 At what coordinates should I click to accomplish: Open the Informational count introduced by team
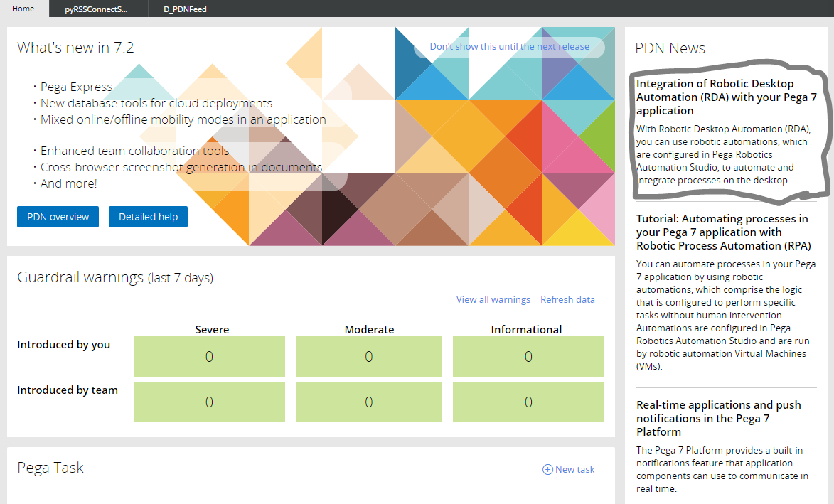click(x=528, y=402)
